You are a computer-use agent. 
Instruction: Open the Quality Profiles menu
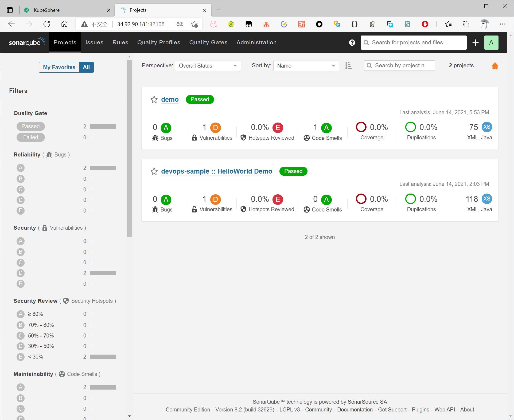(x=159, y=42)
